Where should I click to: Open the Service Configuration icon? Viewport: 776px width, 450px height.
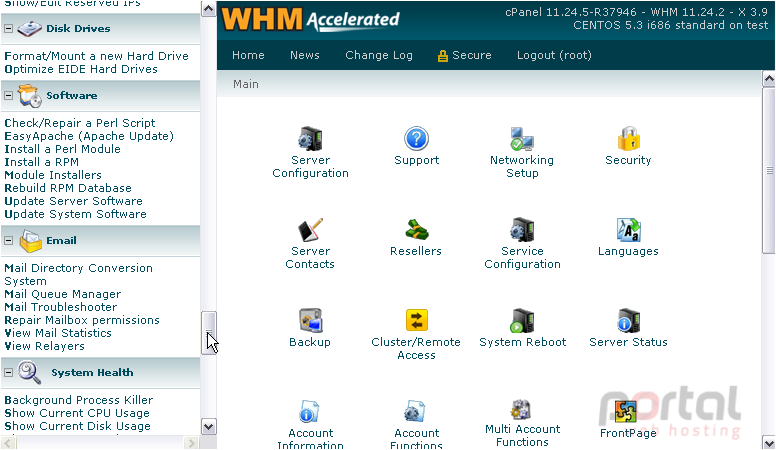click(522, 230)
